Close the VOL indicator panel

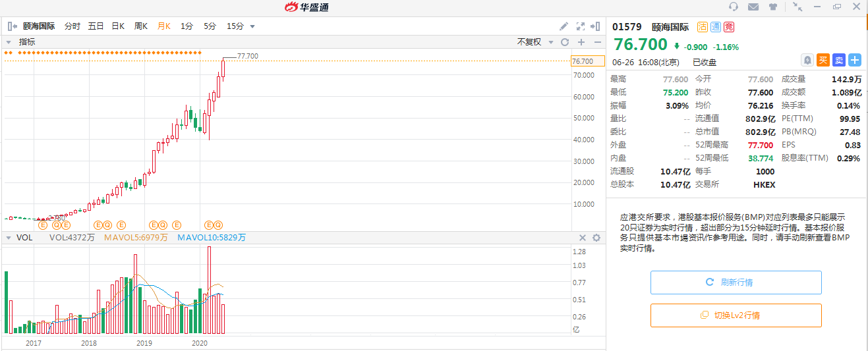[x=583, y=238]
